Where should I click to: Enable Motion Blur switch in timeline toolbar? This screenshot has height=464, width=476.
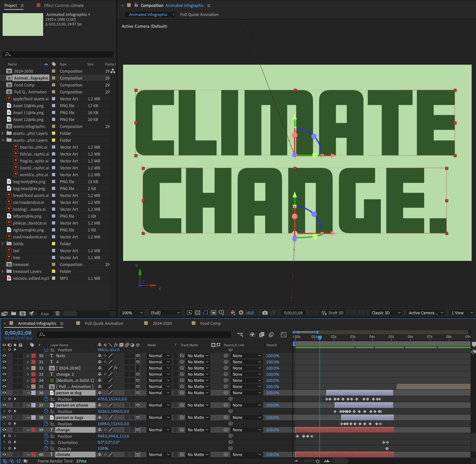click(271, 335)
